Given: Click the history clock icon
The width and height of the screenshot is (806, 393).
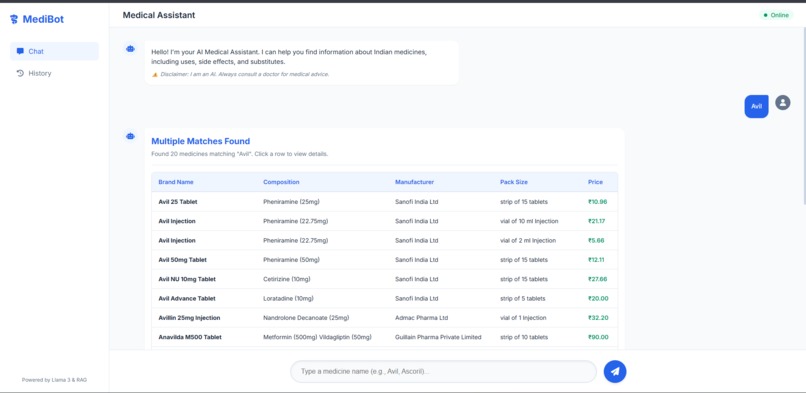Looking at the screenshot, I should pos(20,73).
